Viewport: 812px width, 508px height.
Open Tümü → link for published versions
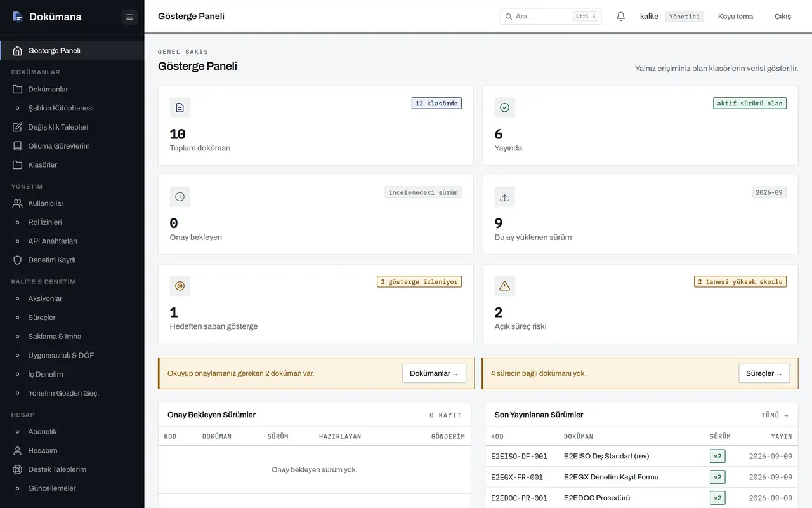(775, 415)
